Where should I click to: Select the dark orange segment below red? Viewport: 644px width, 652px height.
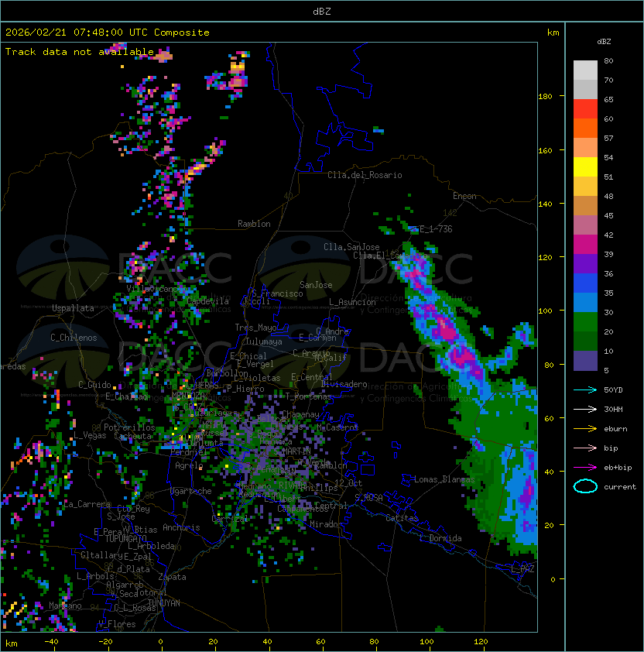585,128
